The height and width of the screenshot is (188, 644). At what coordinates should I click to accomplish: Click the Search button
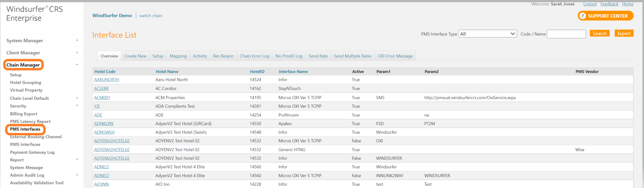(x=600, y=34)
